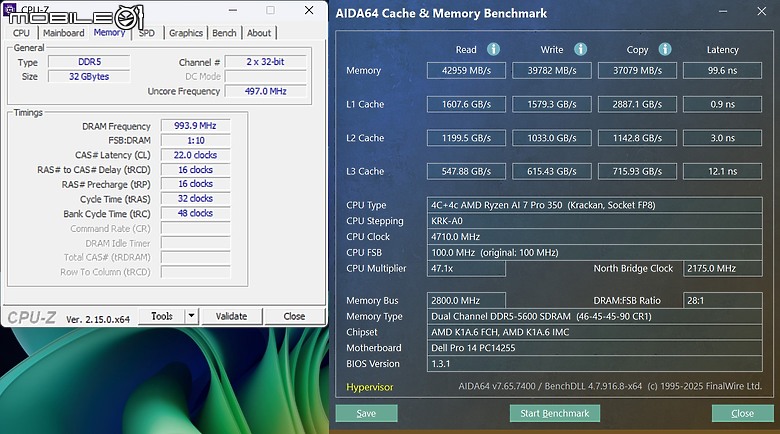The image size is (780, 434).
Task: Click the L3 Cache Write value 615.43 GB/s
Action: point(552,171)
